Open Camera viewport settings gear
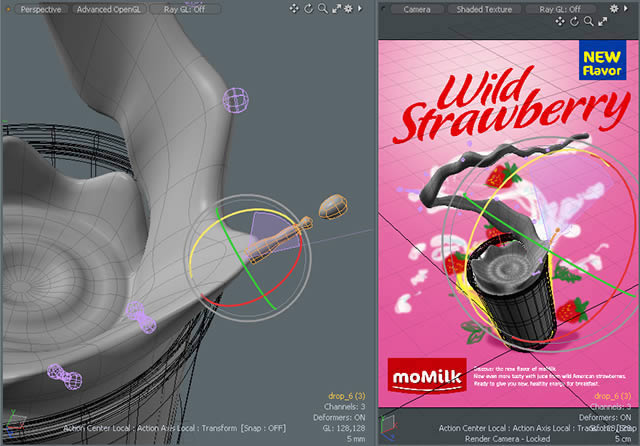 614,9
